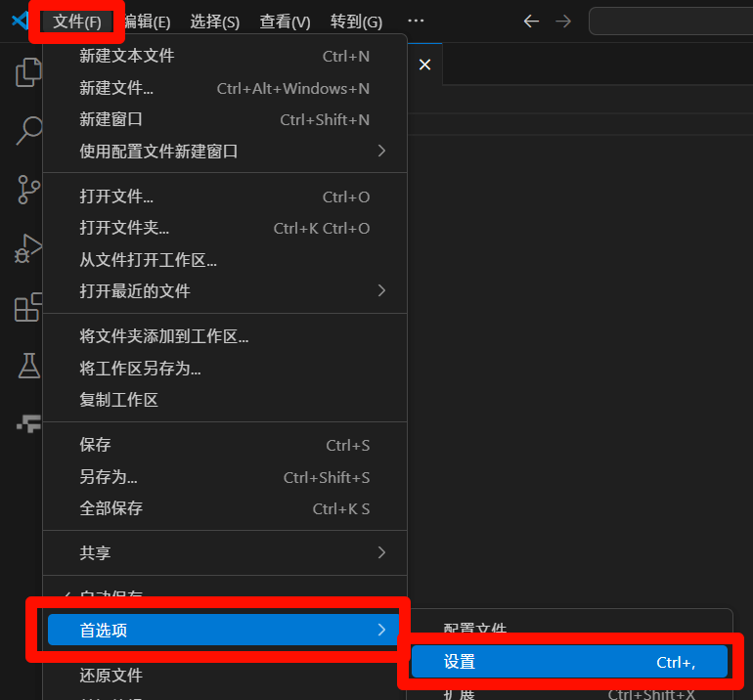The height and width of the screenshot is (700, 753).
Task: Choose 将工作区另存为... entry
Action: 225,369
